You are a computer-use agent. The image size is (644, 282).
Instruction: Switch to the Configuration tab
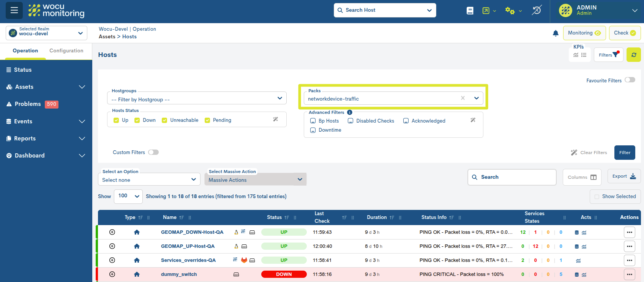click(x=66, y=51)
